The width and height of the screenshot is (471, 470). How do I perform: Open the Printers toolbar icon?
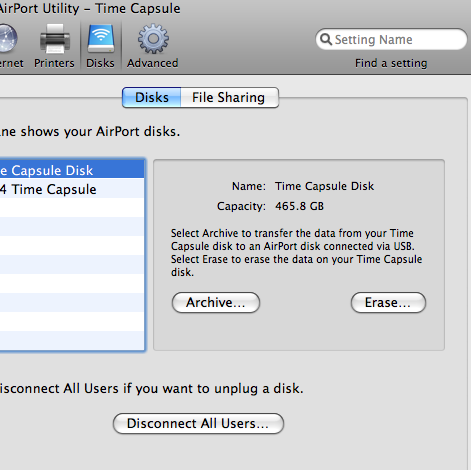coord(55,39)
